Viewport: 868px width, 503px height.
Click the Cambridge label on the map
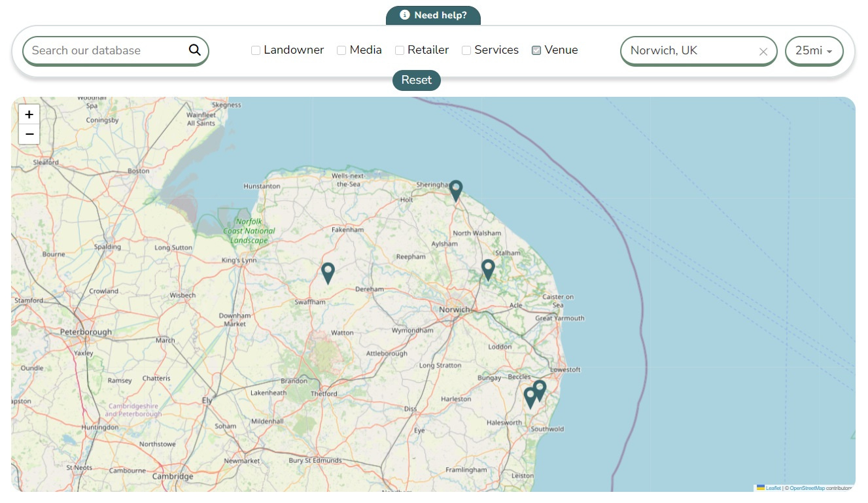tap(173, 477)
